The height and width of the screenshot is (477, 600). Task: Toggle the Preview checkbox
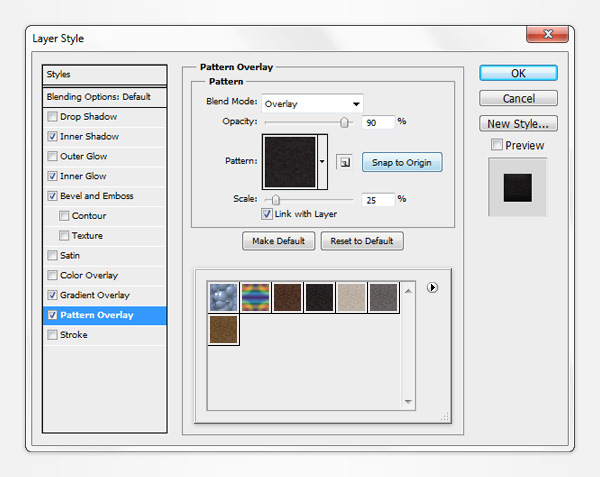click(498, 146)
